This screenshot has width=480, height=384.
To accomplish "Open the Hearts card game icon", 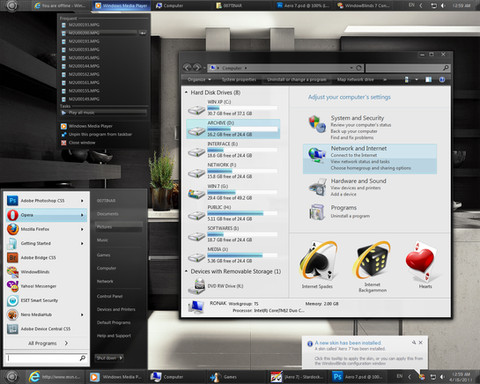I will [421, 261].
